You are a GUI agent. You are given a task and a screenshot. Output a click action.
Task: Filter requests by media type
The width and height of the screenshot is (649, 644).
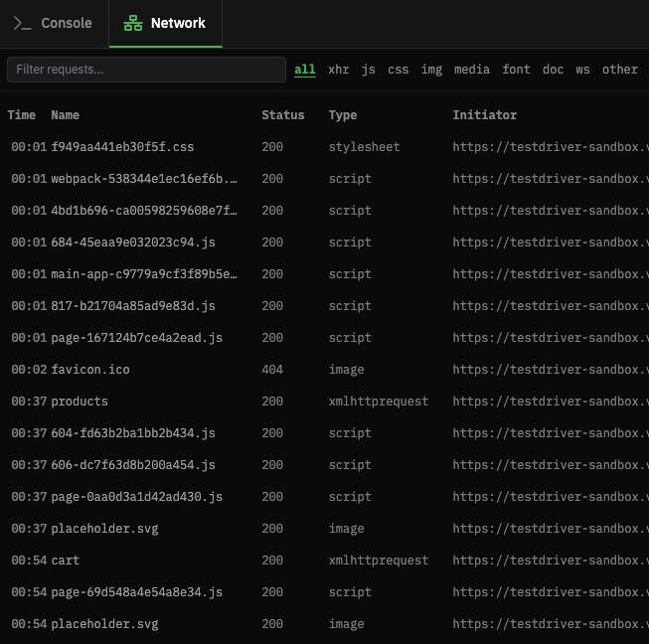pyautogui.click(x=472, y=70)
